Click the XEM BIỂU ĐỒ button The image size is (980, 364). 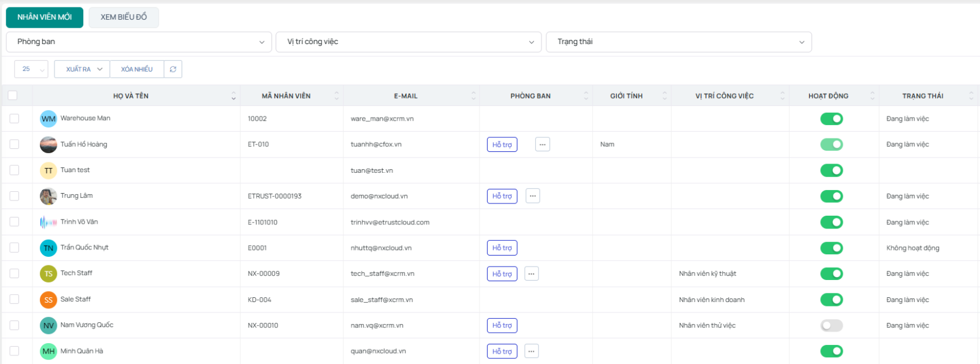(124, 17)
